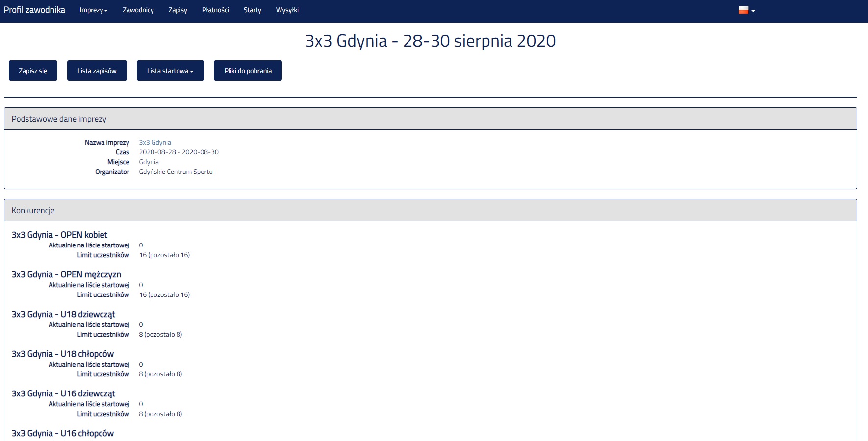Open language selector caret next to flag
Image resolution: width=868 pixels, height=441 pixels.
[x=753, y=11]
